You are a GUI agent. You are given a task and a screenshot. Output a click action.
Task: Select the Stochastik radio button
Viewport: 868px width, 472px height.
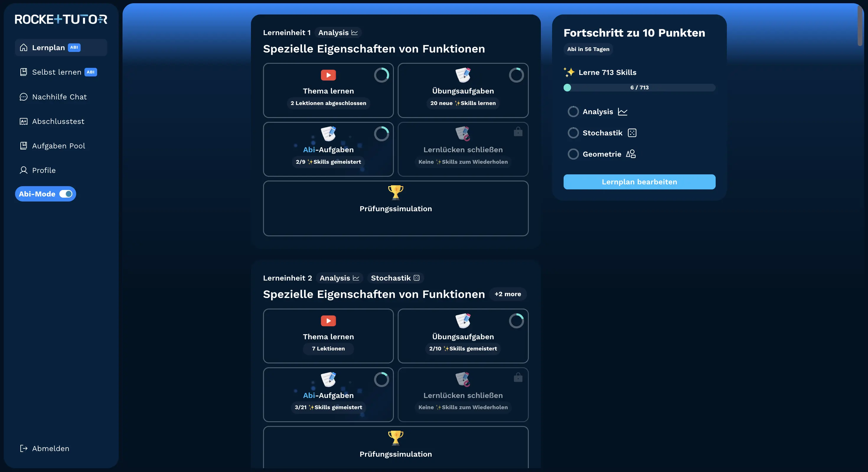pyautogui.click(x=573, y=133)
